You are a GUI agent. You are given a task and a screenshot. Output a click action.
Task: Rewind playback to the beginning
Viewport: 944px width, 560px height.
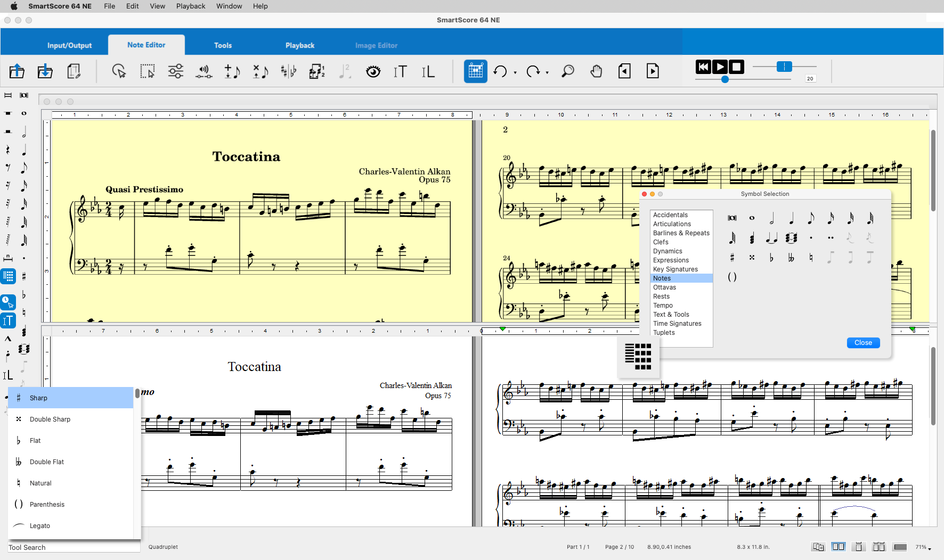coord(703,67)
